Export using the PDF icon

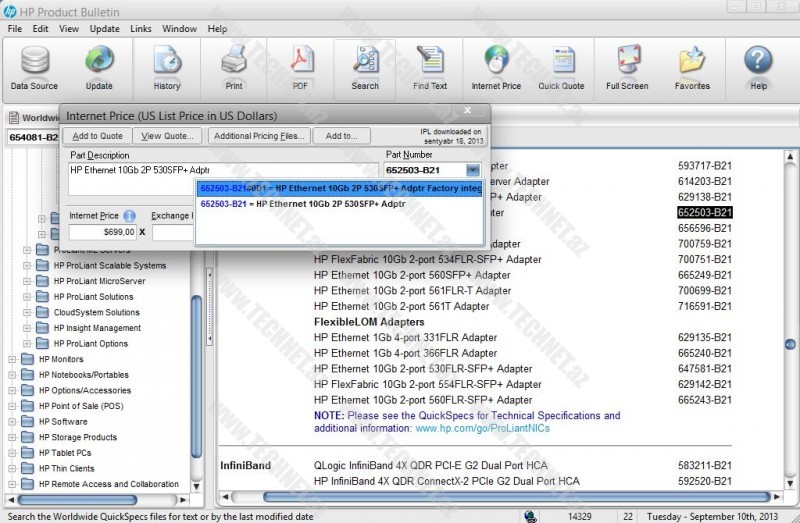coord(301,60)
